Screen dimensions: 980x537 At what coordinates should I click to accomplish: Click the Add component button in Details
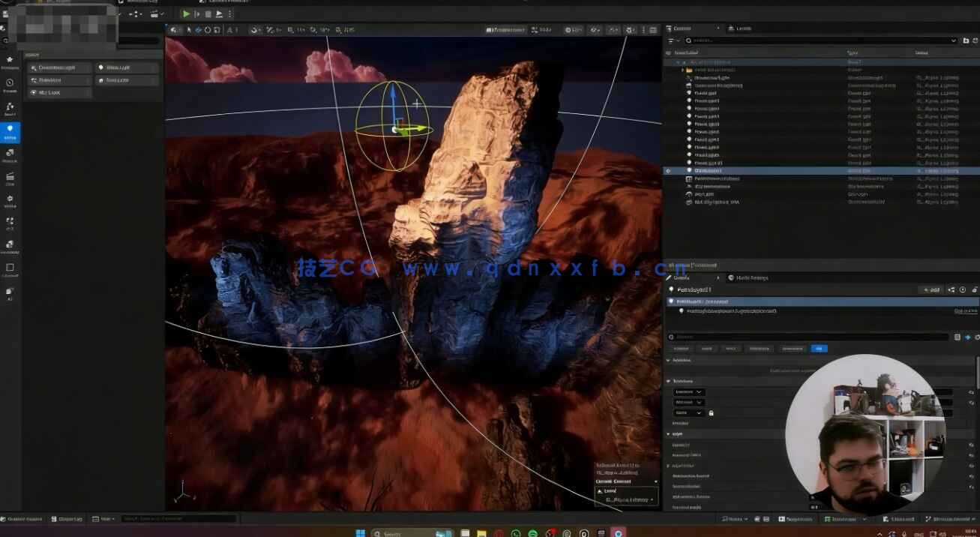pos(931,289)
